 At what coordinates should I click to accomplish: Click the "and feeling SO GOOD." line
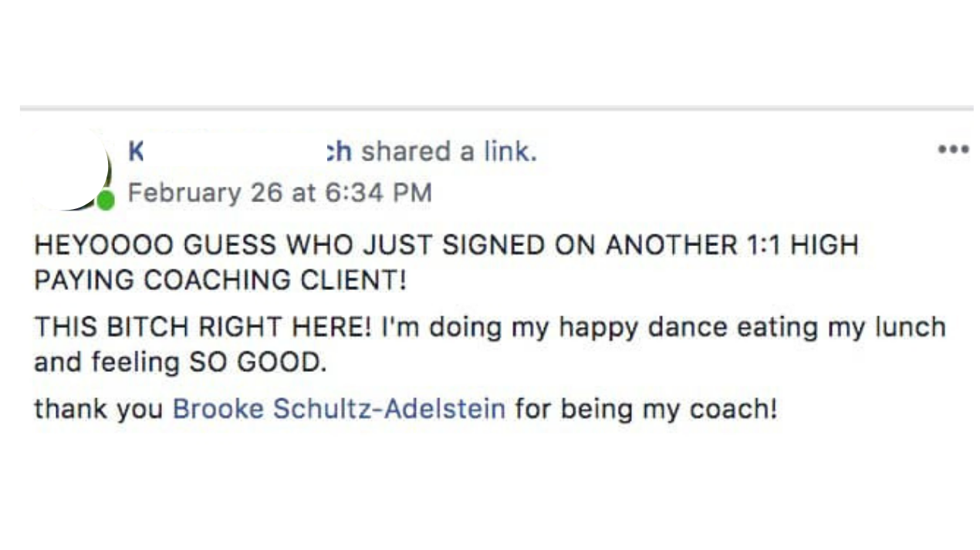(x=181, y=362)
